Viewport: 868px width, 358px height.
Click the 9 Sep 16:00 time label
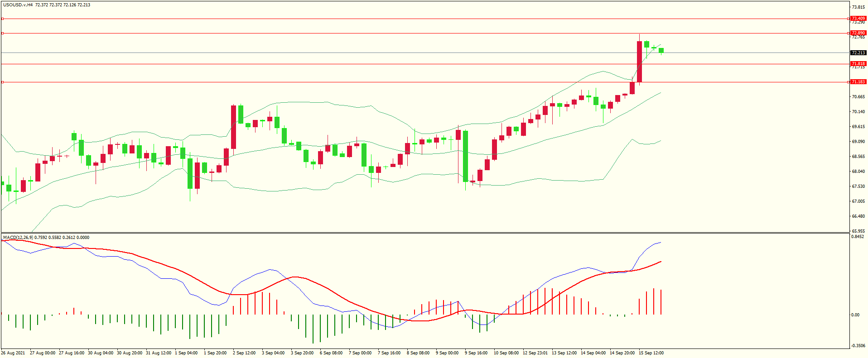point(476,353)
